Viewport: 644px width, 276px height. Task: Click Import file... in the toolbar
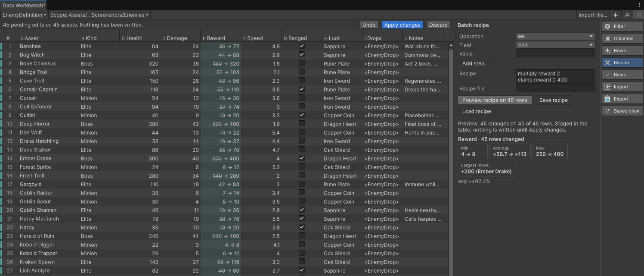[x=593, y=15]
